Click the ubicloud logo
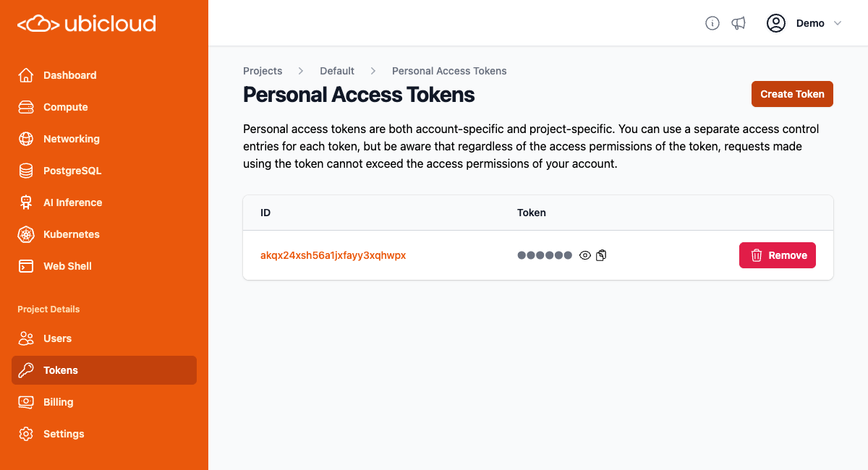The height and width of the screenshot is (470, 868). 86,23
